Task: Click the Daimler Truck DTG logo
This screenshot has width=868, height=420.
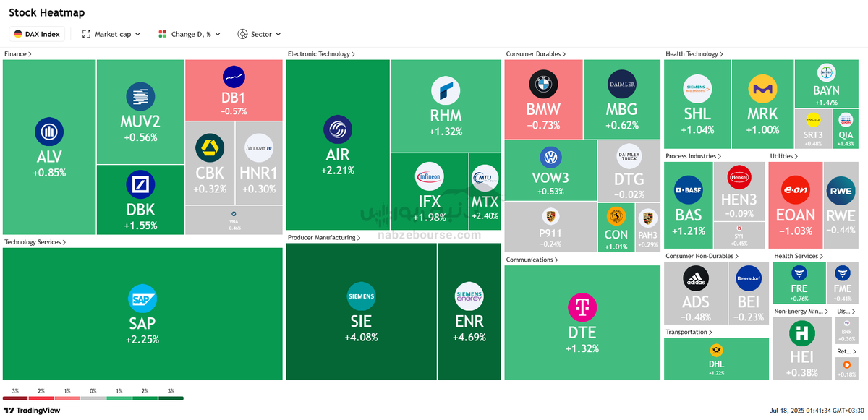Action: pyautogui.click(x=629, y=156)
